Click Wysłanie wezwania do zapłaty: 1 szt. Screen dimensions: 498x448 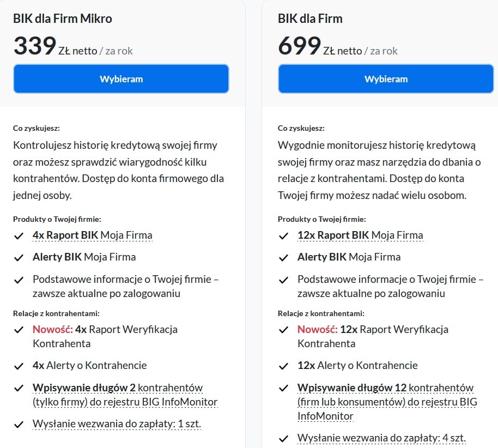117,424
